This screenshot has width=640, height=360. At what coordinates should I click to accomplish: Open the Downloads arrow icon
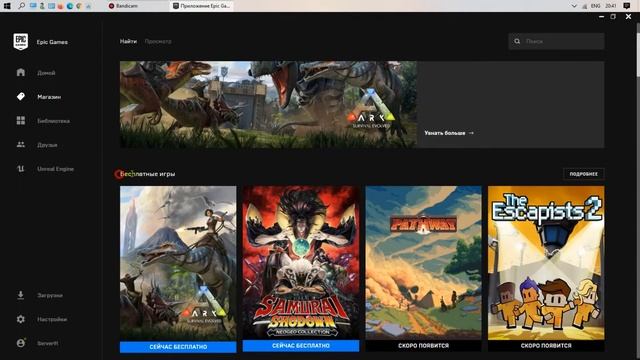pyautogui.click(x=21, y=295)
